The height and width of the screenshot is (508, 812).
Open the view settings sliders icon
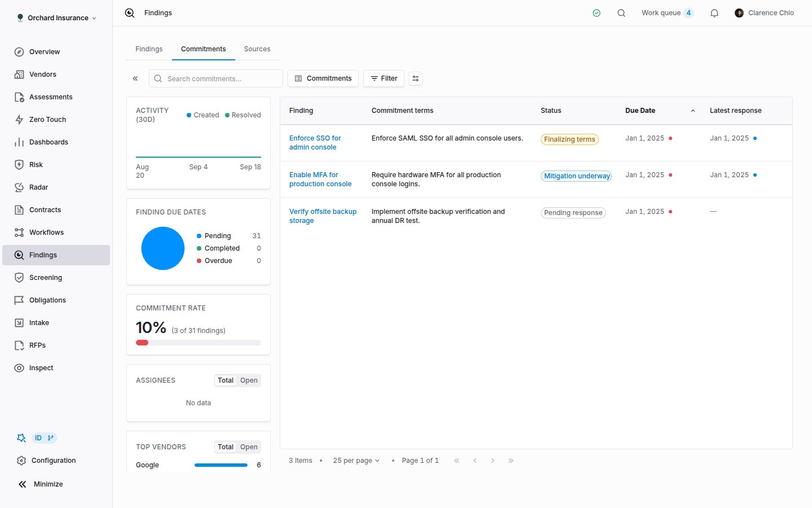(416, 78)
